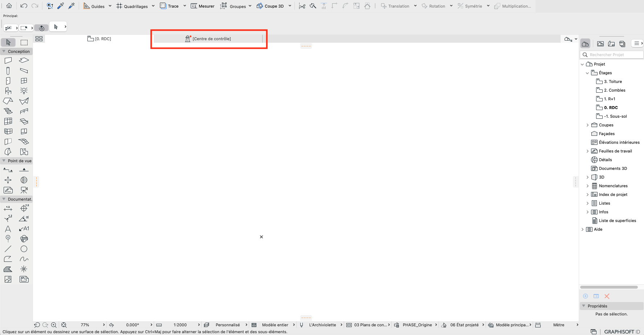This screenshot has width=644, height=335.
Task: Select the Arrow selection tool
Action: click(8, 42)
